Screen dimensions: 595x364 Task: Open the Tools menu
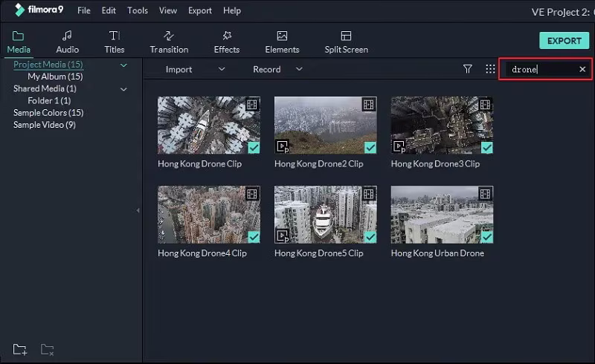tap(138, 10)
